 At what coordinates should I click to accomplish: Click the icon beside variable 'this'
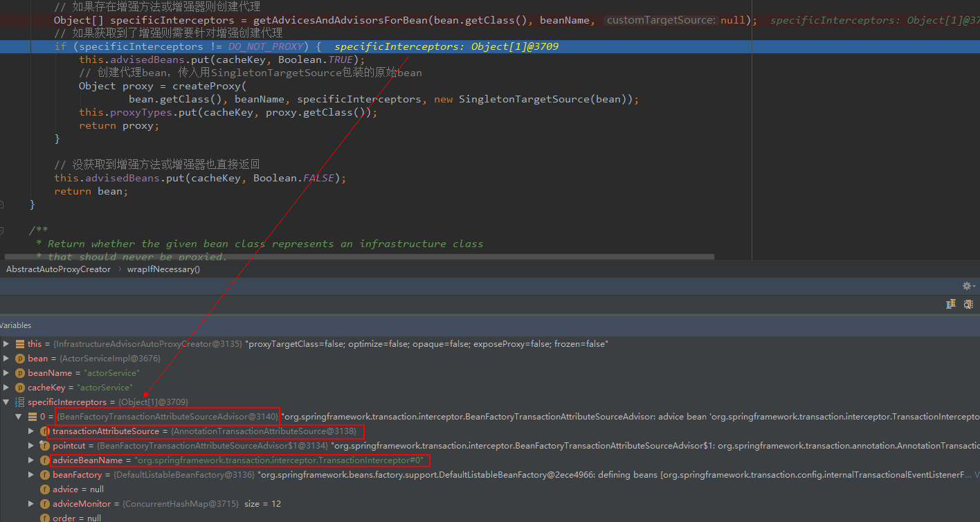pyautogui.click(x=19, y=344)
